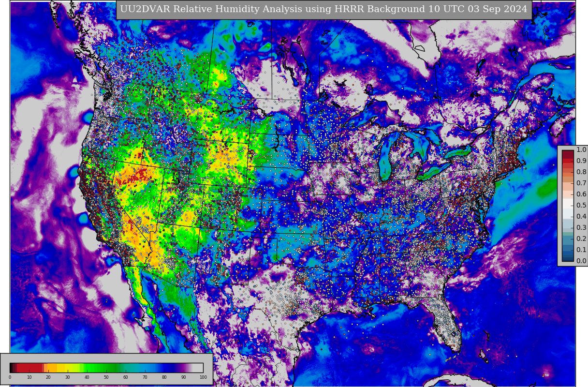
Task: Click the 0.0 label on right colorbar
Action: point(581,261)
